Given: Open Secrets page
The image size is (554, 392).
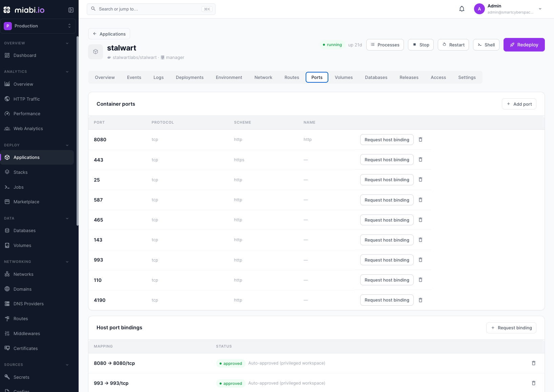Looking at the screenshot, I should (x=37, y=377).
